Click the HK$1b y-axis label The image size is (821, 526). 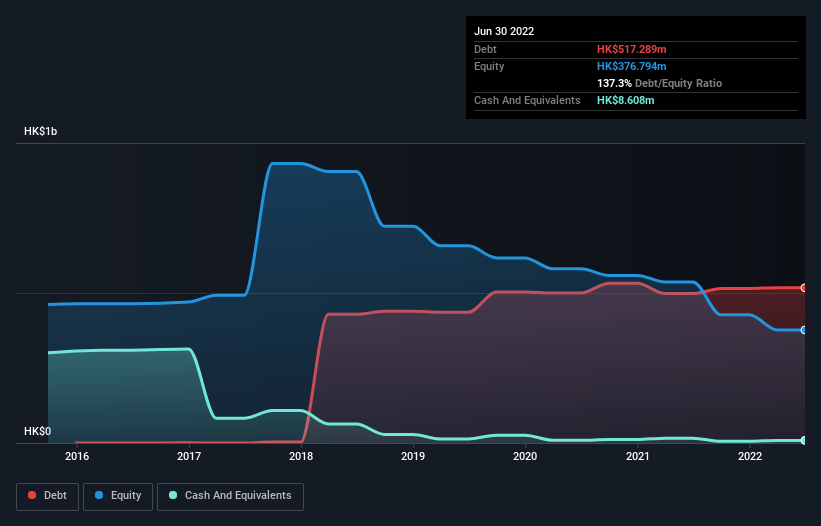[x=40, y=131]
